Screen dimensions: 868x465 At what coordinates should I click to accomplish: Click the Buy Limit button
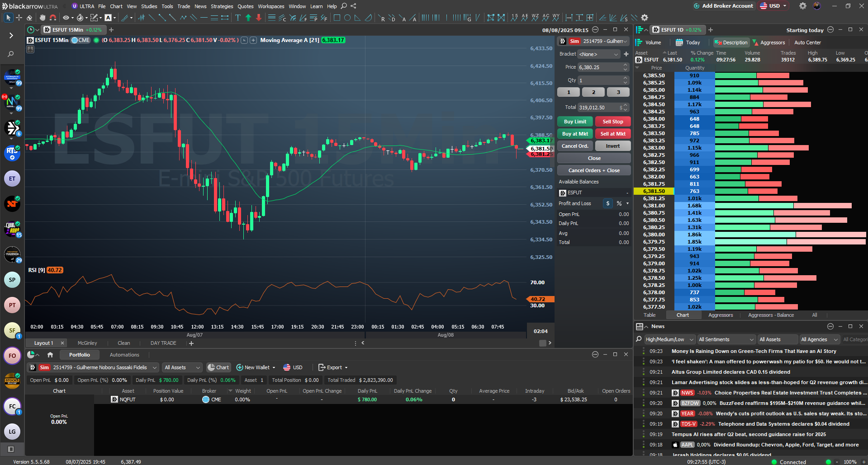coord(575,122)
